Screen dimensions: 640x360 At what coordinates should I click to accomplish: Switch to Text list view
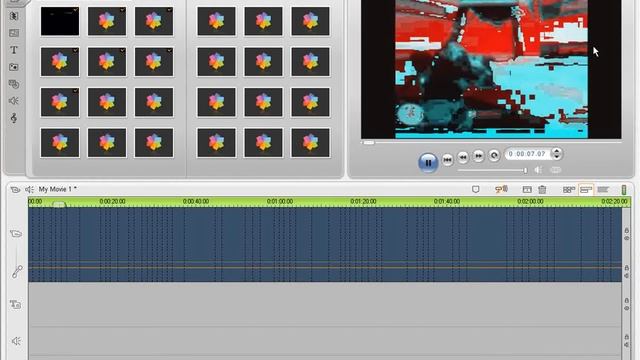point(603,189)
